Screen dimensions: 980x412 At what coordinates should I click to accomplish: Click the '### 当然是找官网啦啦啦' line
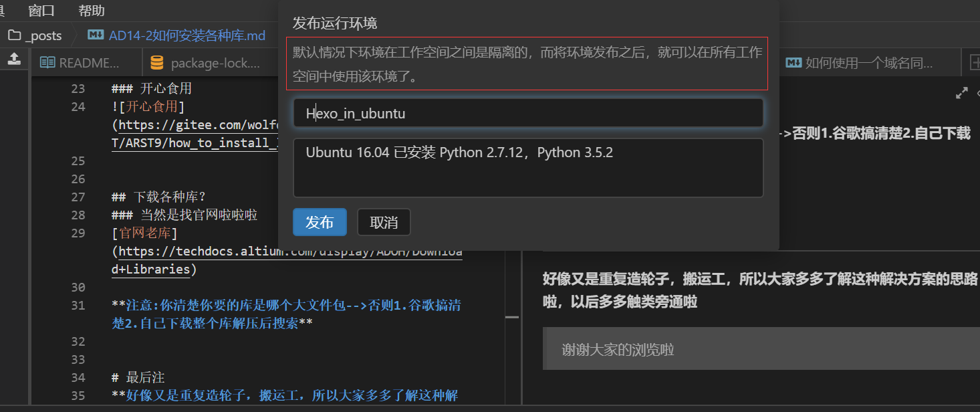pyautogui.click(x=185, y=215)
